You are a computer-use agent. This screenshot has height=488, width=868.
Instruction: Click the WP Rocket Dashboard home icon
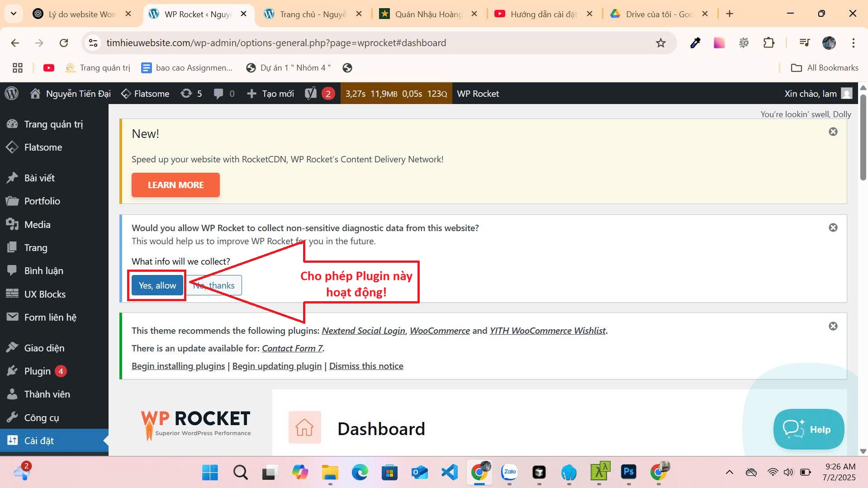304,427
